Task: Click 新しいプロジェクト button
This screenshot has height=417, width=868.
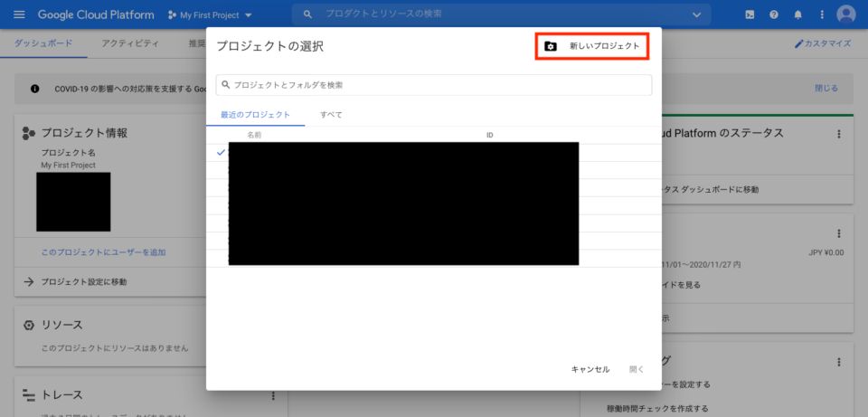Action: point(591,46)
